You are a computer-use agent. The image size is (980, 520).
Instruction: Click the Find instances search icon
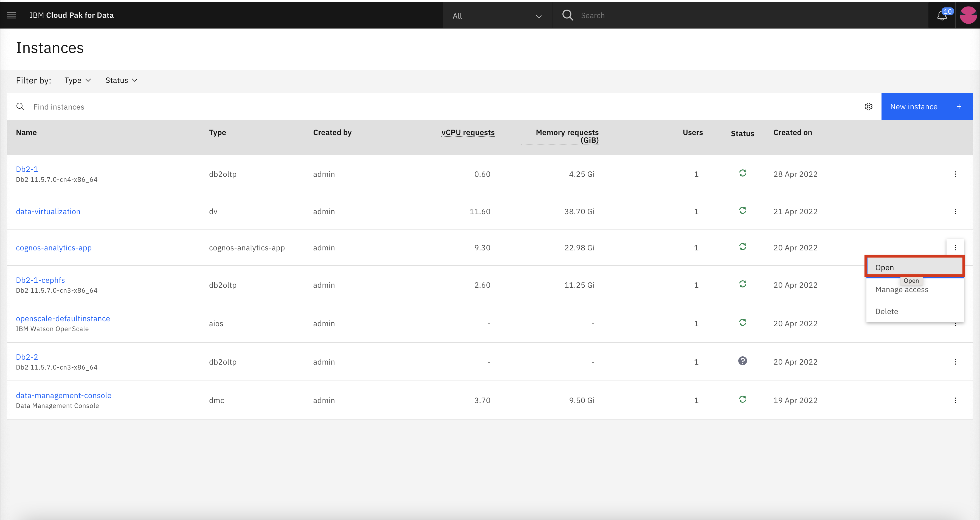[x=20, y=107]
